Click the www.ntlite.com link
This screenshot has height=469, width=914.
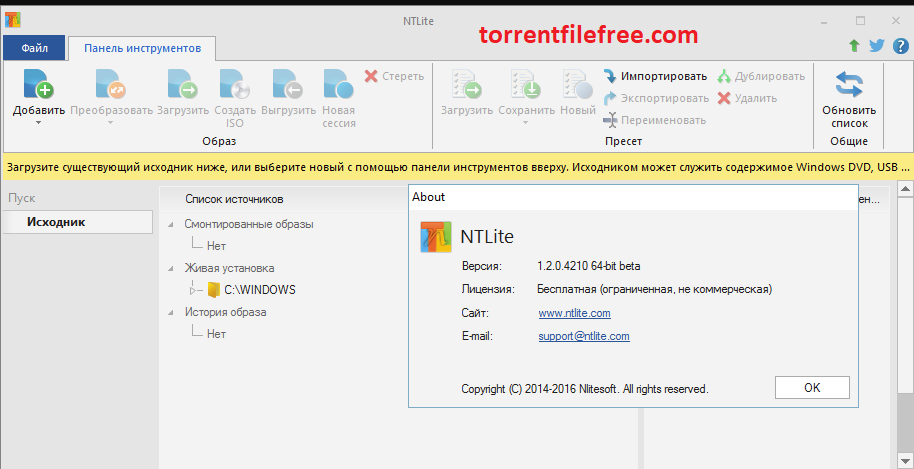(x=574, y=313)
